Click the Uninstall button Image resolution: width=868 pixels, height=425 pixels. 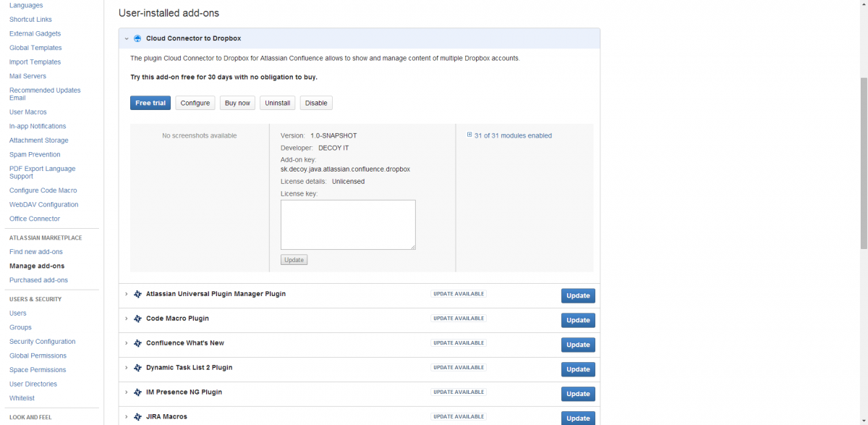click(x=278, y=103)
